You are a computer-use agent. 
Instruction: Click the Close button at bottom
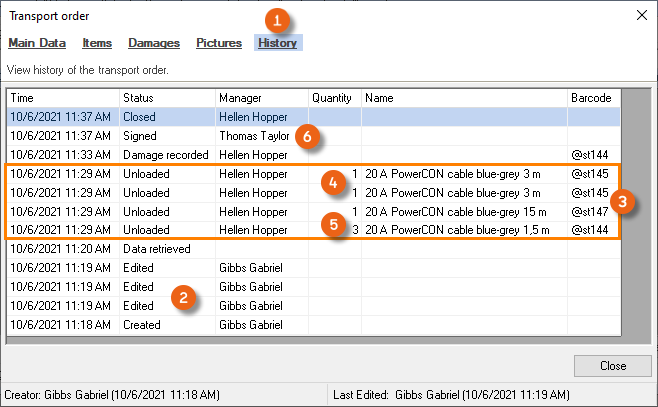(x=613, y=364)
